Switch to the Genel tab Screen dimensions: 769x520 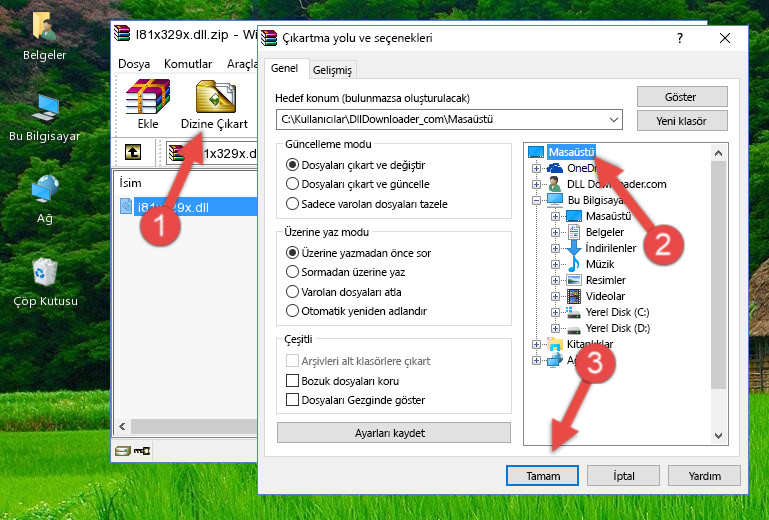point(285,68)
